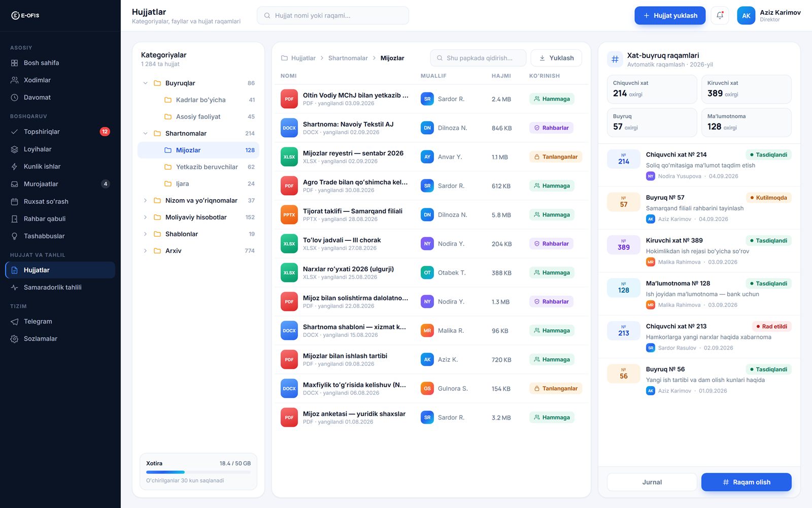Click the AK user avatar in header
Viewport: 812px width, 508px height.
click(746, 16)
